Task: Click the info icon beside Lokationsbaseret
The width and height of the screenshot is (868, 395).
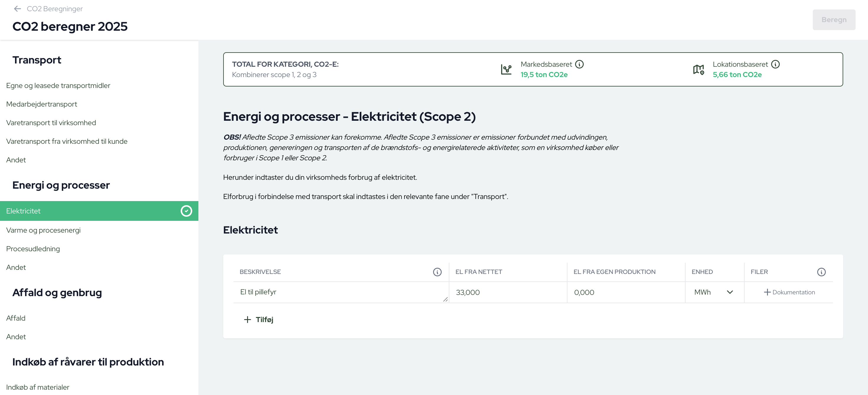Action: [x=775, y=64]
